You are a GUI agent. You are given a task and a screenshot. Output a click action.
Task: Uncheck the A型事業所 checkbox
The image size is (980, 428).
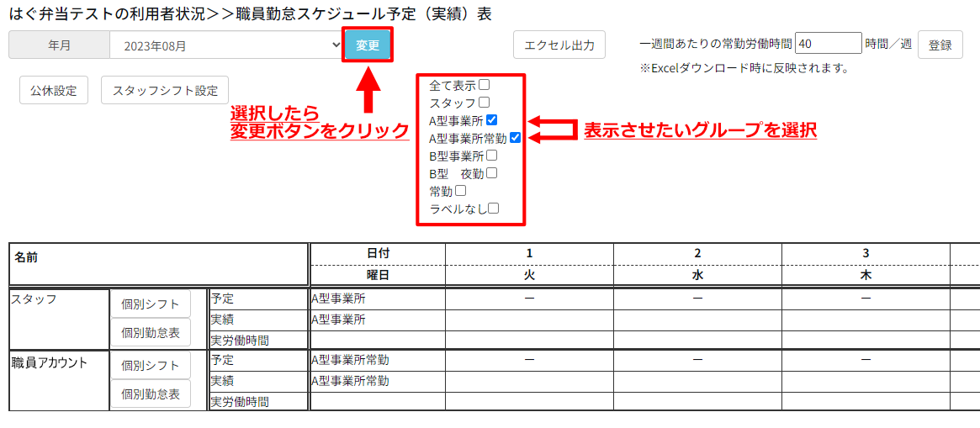pyautogui.click(x=492, y=120)
